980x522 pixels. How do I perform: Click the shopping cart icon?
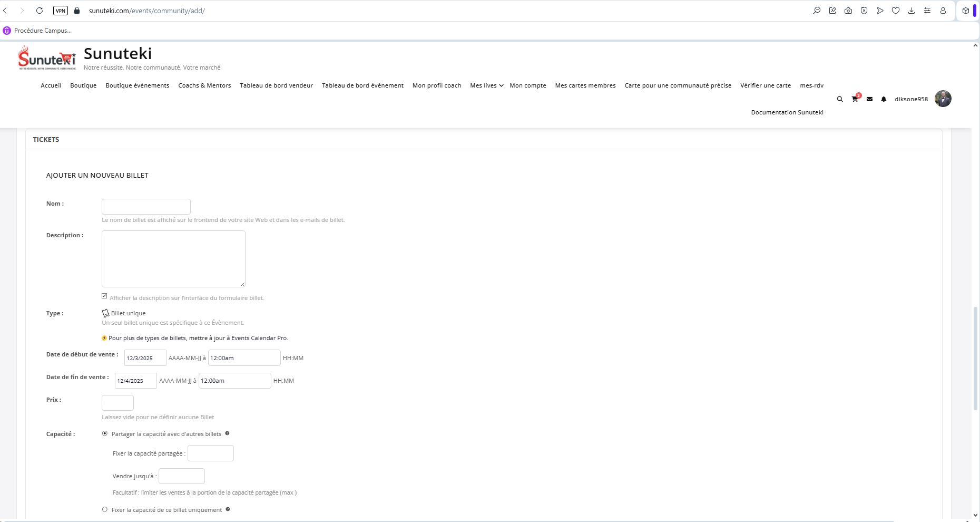coord(854,99)
